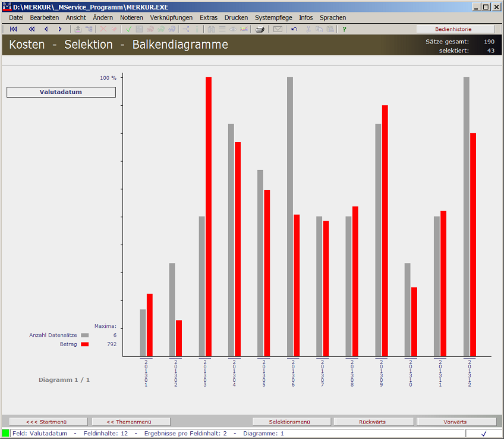Click the green status indicator in status bar
This screenshot has width=504, height=439.
tap(6, 433)
